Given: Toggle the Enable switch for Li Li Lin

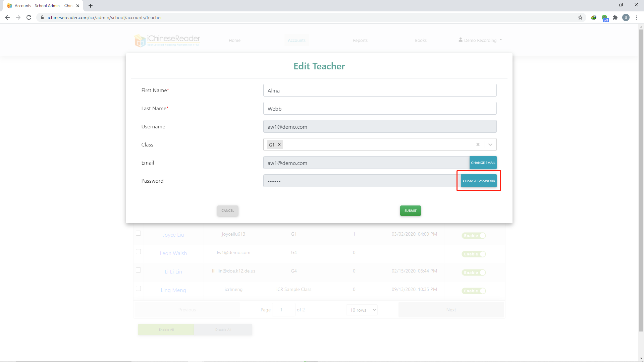Looking at the screenshot, I should 474,273.
